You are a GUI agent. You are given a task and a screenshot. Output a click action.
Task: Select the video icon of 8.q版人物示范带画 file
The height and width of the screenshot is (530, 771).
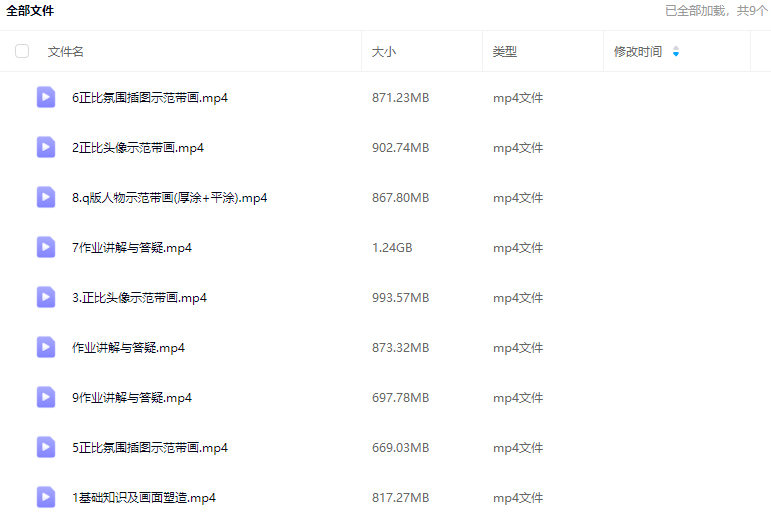click(x=46, y=197)
